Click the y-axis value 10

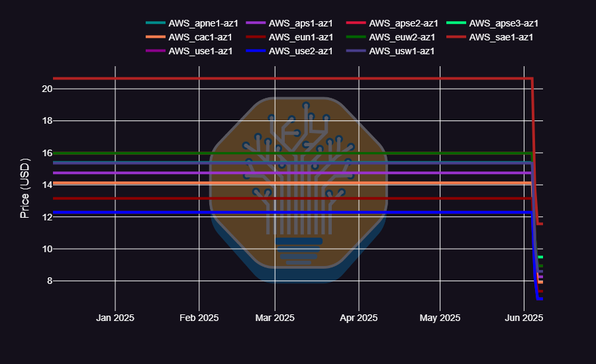click(47, 250)
